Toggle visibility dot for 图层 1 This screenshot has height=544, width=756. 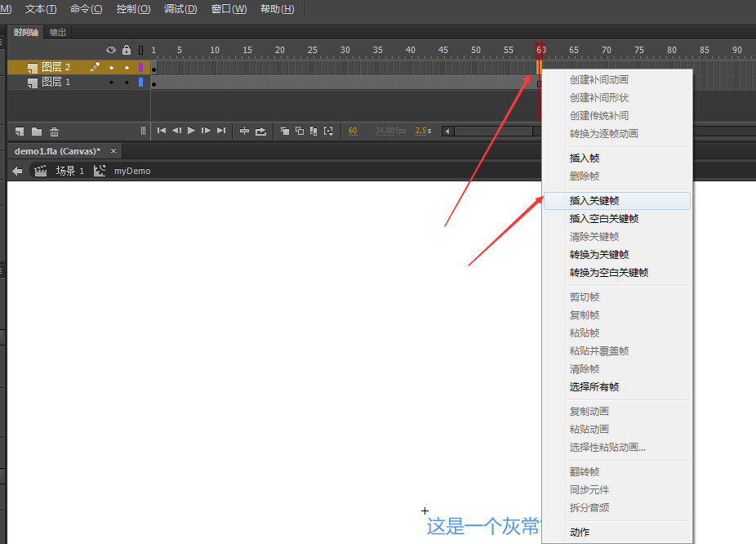click(111, 82)
